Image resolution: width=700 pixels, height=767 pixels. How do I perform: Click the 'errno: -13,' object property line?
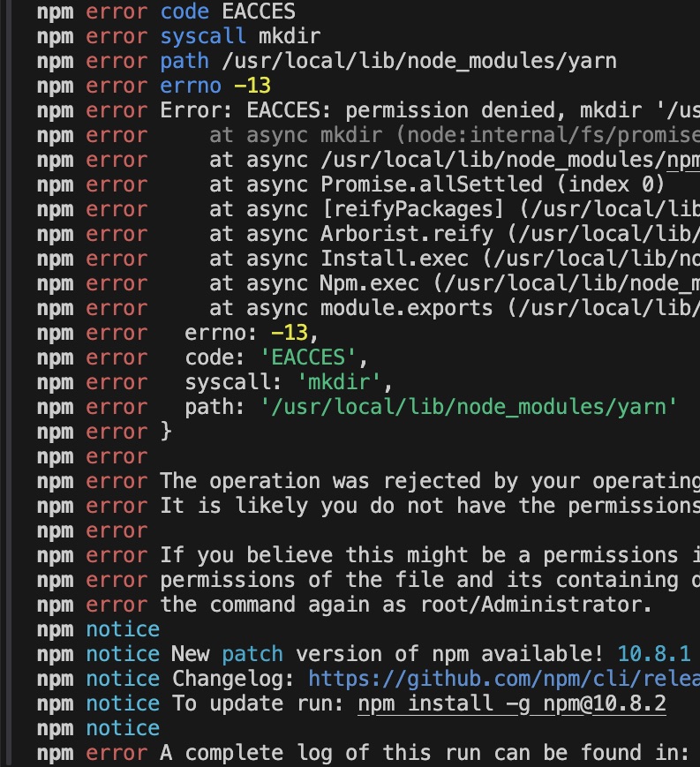pyautogui.click(x=178, y=333)
